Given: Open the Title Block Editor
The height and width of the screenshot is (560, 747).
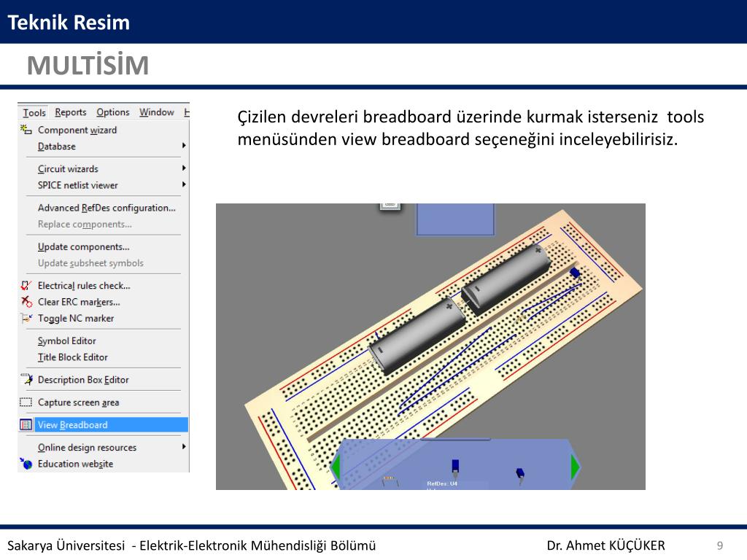Looking at the screenshot, I should tap(72, 357).
